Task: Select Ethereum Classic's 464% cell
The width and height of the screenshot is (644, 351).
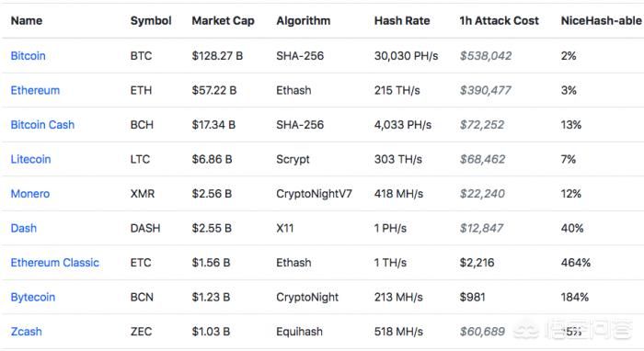Action: (576, 263)
